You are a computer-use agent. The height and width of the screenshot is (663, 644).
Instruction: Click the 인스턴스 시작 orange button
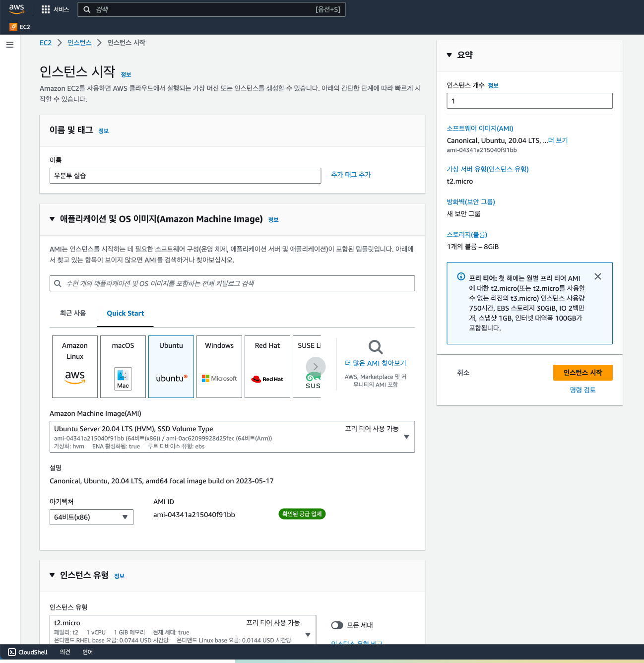[582, 373]
